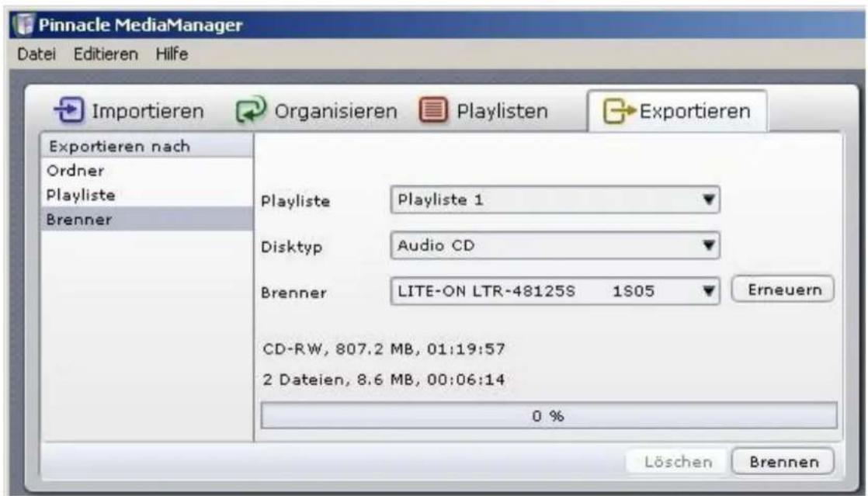Expand the Brenner drive dropdown arrow
This screenshot has width=868, height=496.
coord(708,291)
